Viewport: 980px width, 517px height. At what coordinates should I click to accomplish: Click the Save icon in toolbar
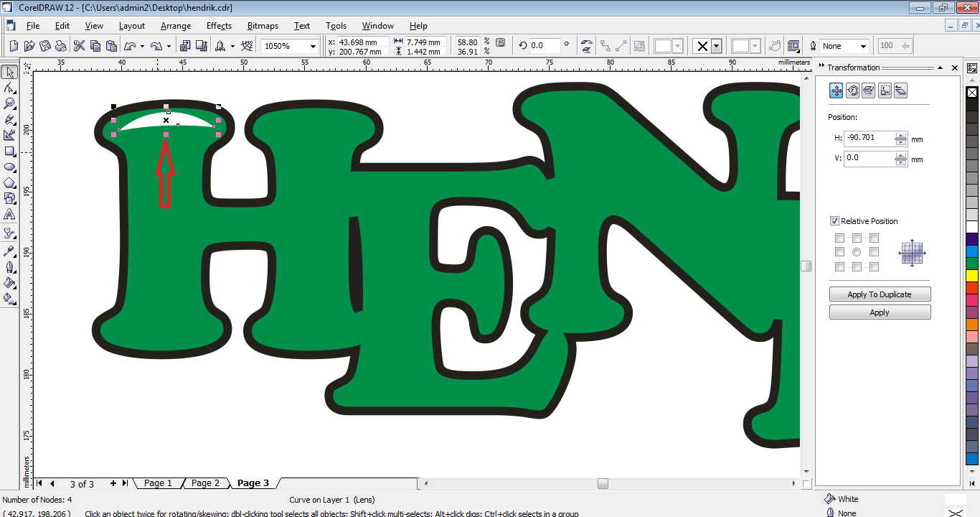click(45, 46)
